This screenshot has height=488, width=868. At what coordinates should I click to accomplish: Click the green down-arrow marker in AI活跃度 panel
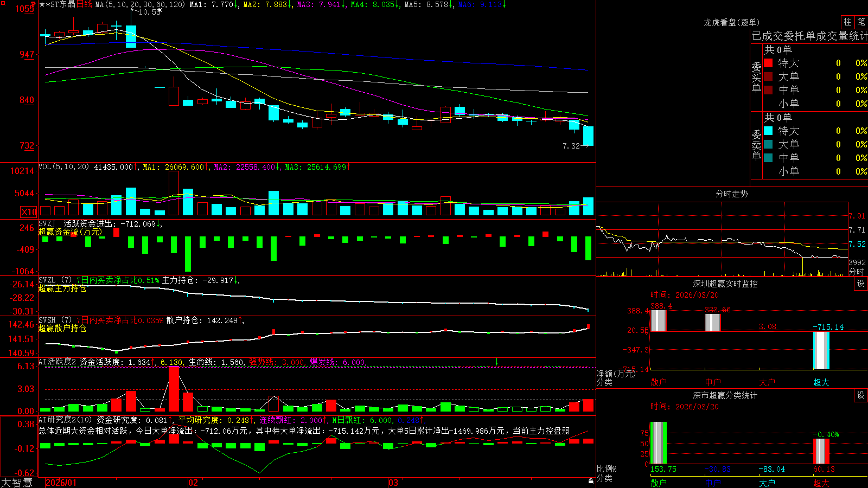point(496,362)
